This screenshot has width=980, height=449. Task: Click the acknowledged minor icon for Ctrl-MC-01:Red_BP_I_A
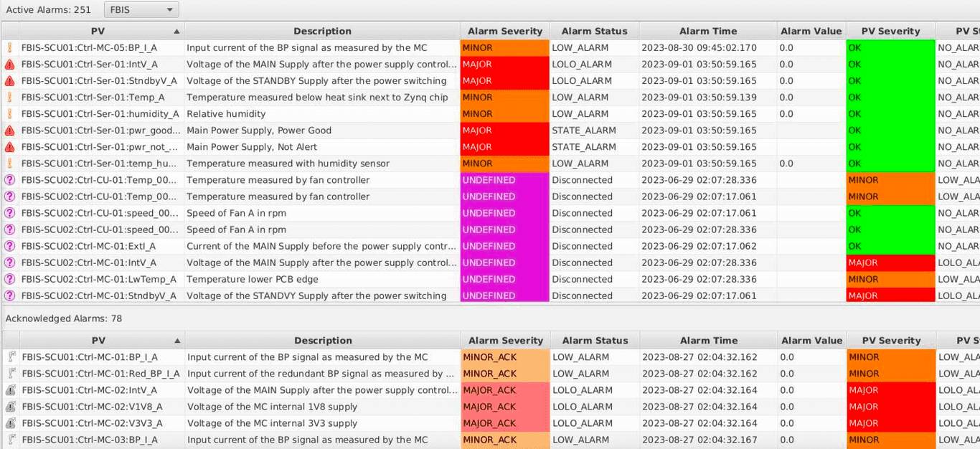click(11, 374)
